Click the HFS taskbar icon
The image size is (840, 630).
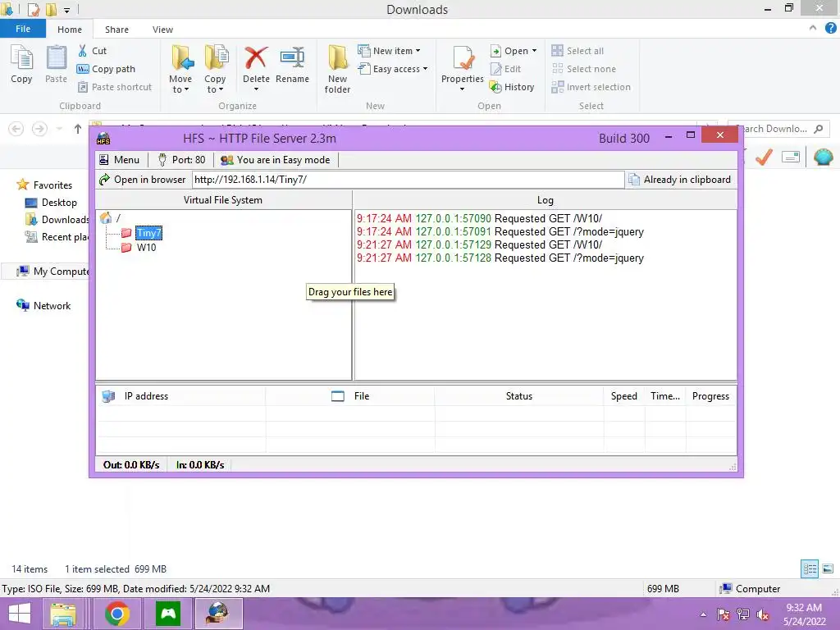point(218,614)
